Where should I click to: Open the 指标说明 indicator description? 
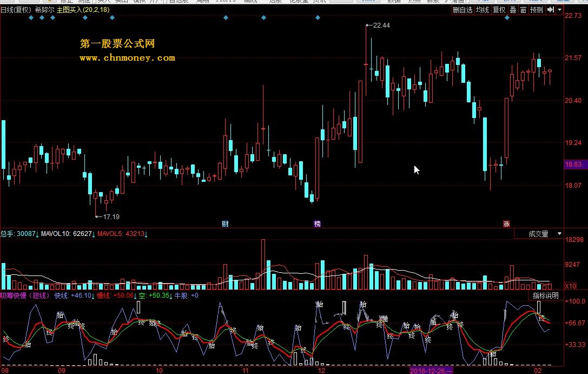click(546, 296)
